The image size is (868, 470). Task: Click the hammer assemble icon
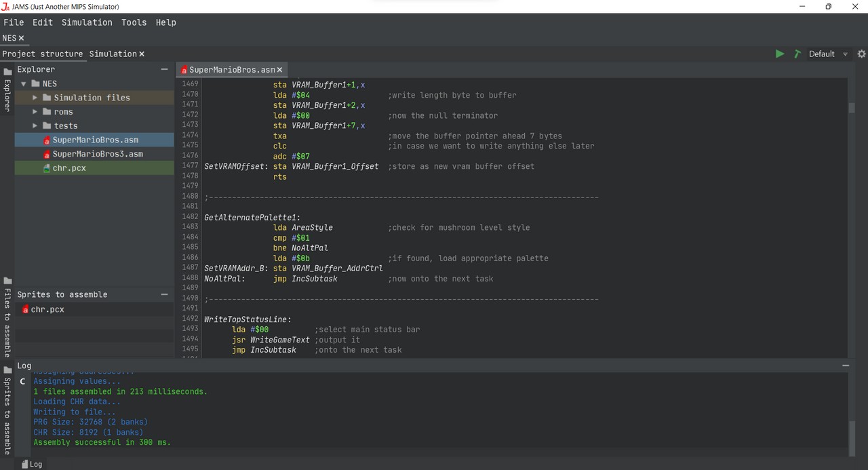tap(797, 54)
